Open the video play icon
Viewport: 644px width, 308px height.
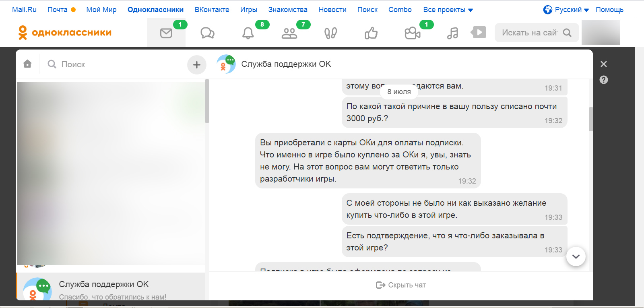(479, 32)
